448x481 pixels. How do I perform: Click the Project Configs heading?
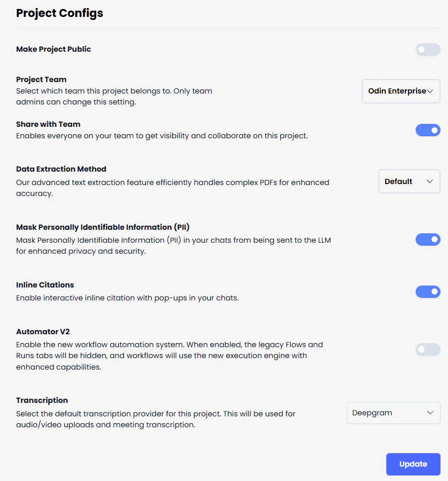pyautogui.click(x=59, y=13)
